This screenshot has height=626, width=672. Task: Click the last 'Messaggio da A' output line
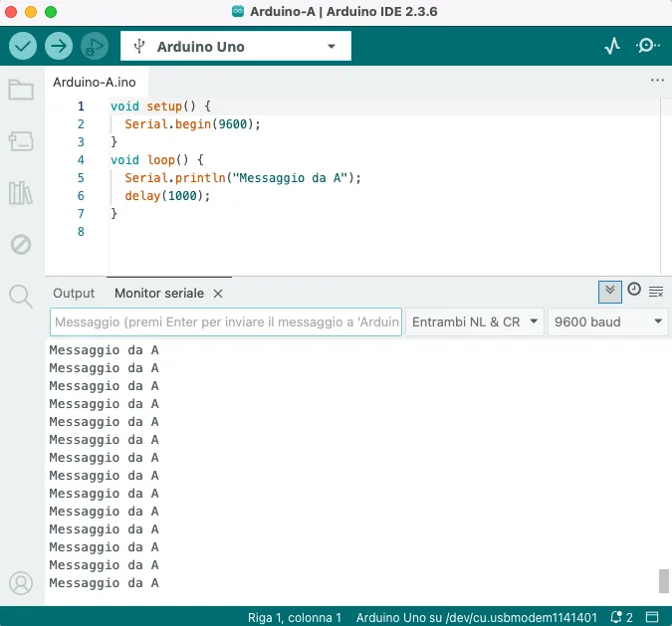pos(105,583)
